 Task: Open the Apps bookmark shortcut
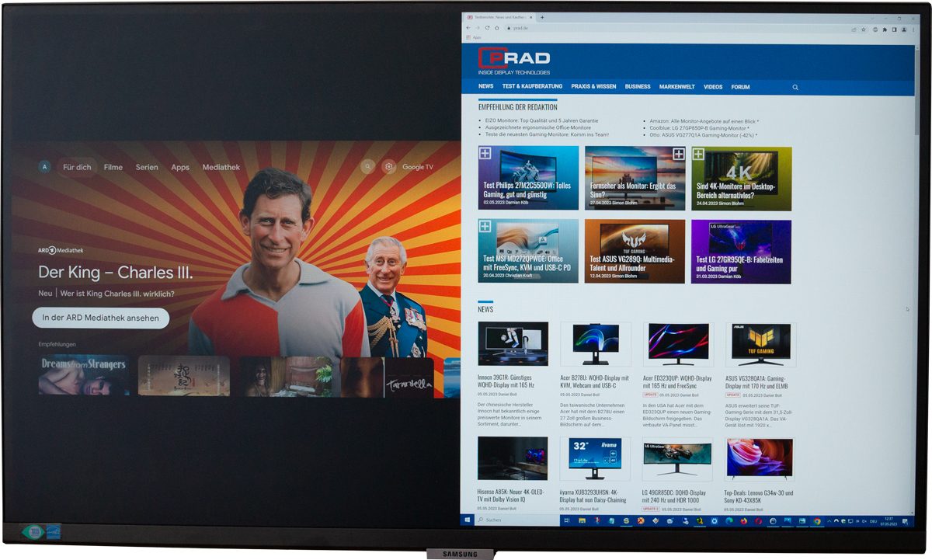click(x=474, y=37)
